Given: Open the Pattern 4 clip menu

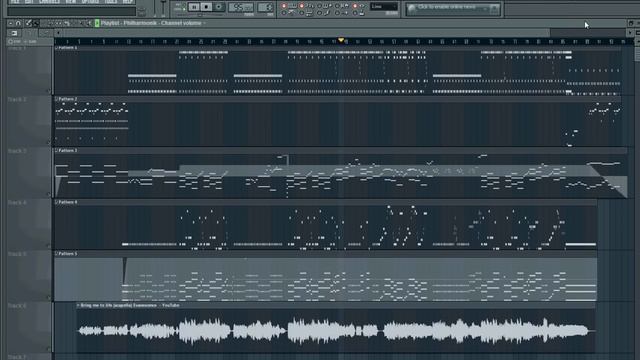Looking at the screenshot, I should pos(56,202).
